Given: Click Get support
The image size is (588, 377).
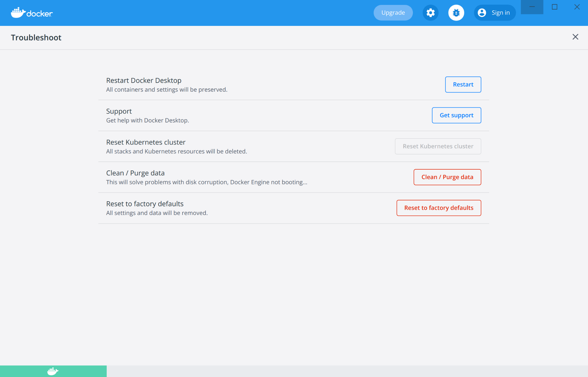Looking at the screenshot, I should point(456,115).
